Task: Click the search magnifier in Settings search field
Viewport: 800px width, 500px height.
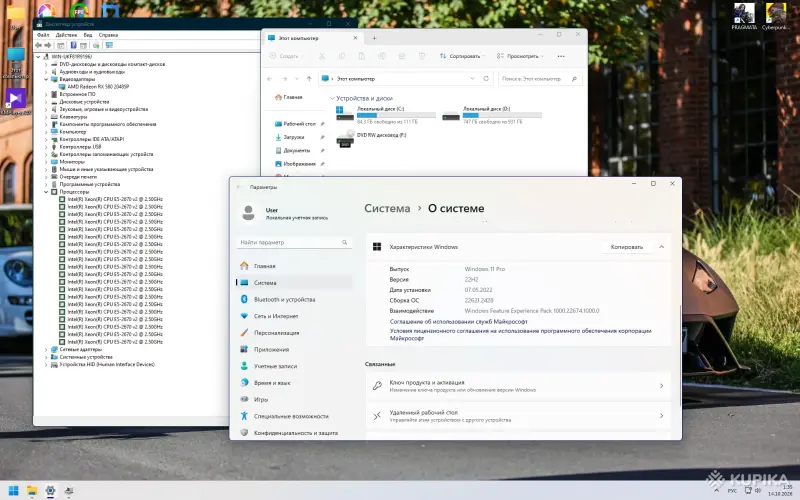Action: 344,242
